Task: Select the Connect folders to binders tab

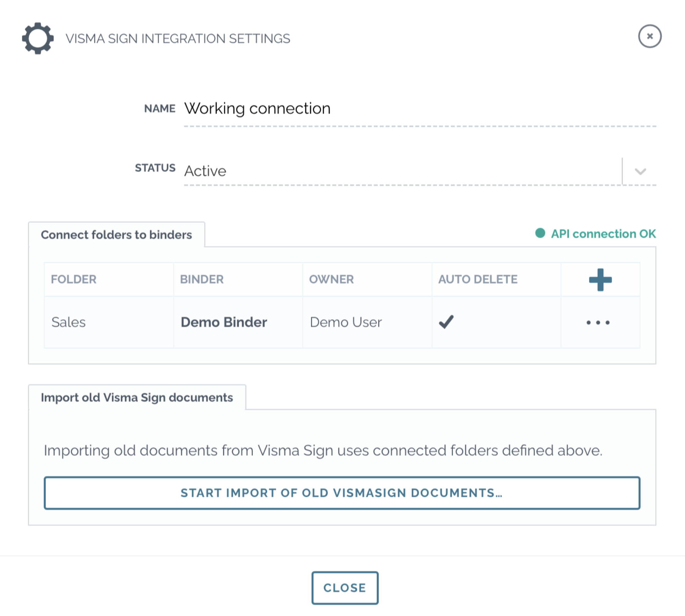Action: click(x=116, y=234)
